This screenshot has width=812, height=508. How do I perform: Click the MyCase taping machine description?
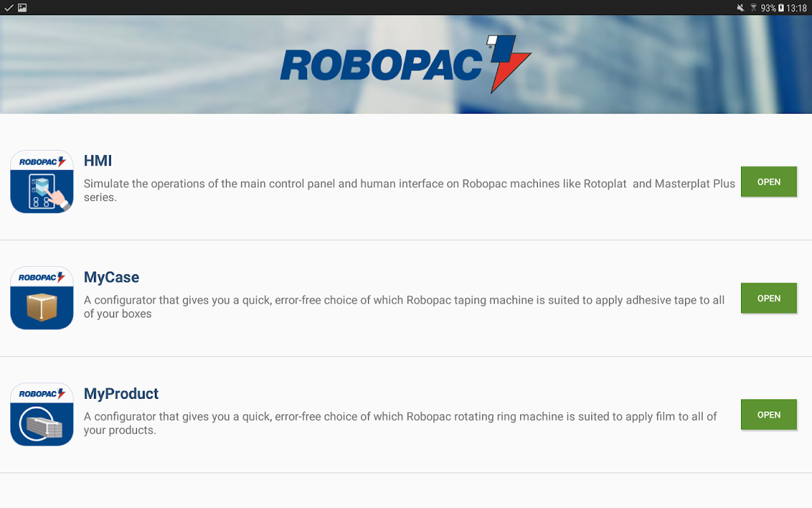click(x=404, y=307)
